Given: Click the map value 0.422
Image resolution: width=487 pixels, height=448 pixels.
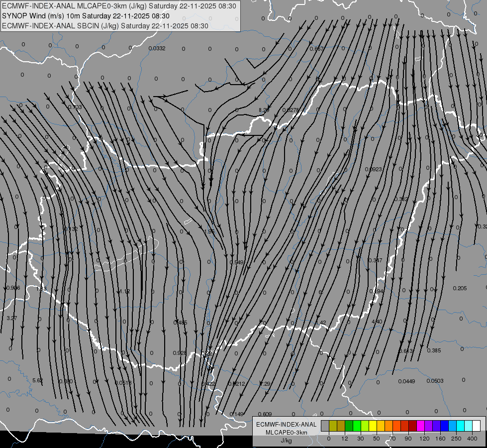Looking at the screenshot, I should tap(208, 384).
